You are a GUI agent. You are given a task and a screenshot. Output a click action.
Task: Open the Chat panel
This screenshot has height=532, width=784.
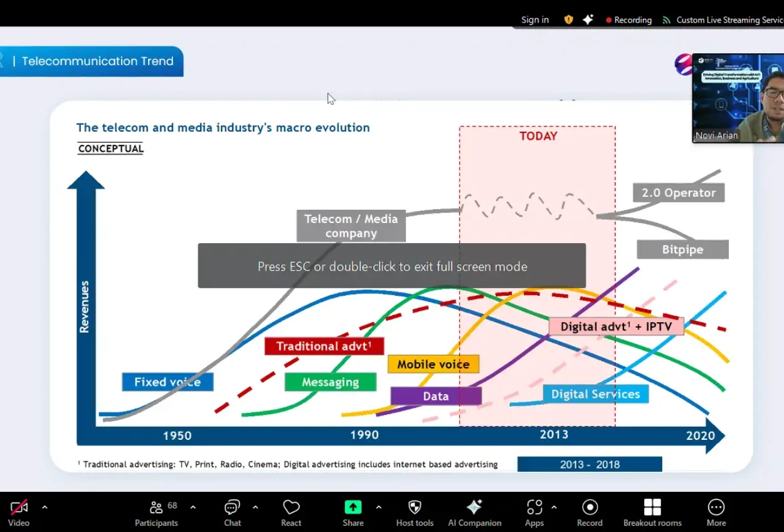click(233, 513)
